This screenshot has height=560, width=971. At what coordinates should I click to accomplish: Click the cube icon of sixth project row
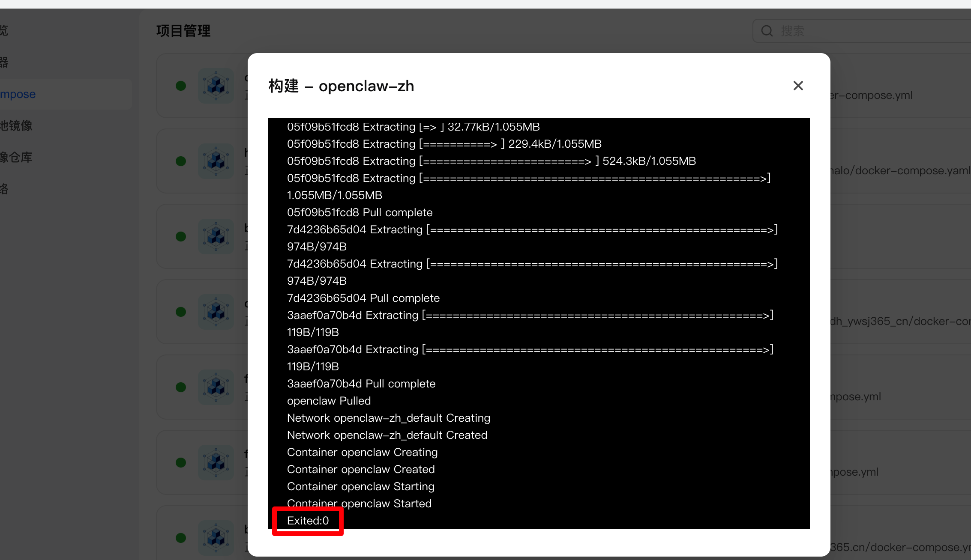(216, 462)
